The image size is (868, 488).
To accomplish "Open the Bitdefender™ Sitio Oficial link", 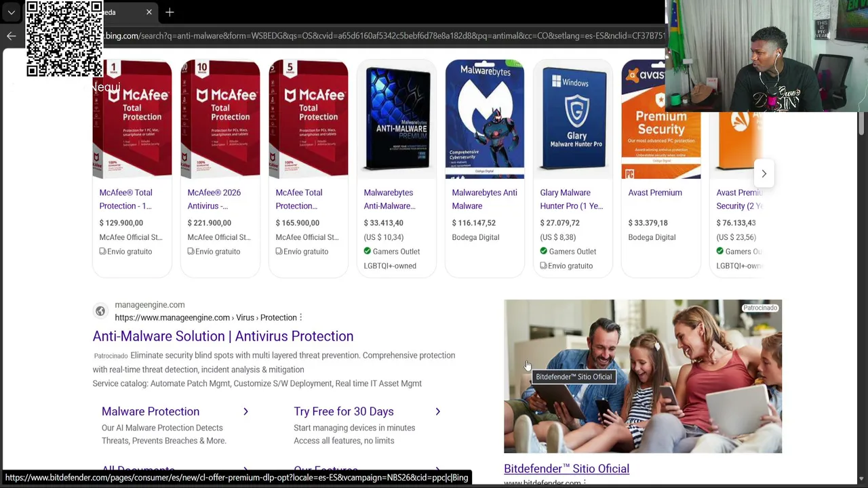I will [x=566, y=469].
